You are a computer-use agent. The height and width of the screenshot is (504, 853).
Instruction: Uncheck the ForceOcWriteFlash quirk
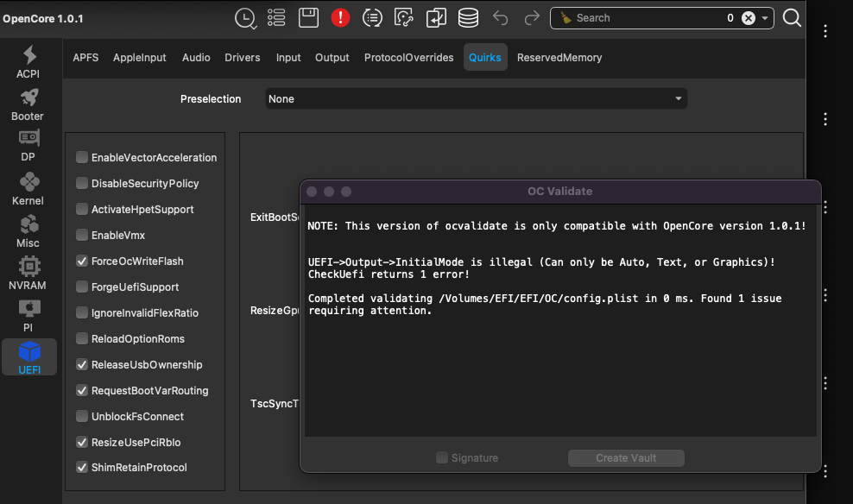click(82, 261)
